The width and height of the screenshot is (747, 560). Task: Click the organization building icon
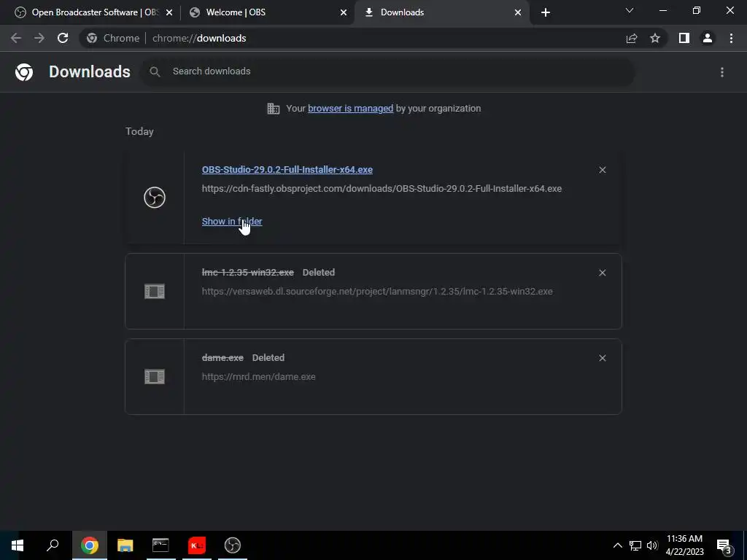tap(274, 109)
